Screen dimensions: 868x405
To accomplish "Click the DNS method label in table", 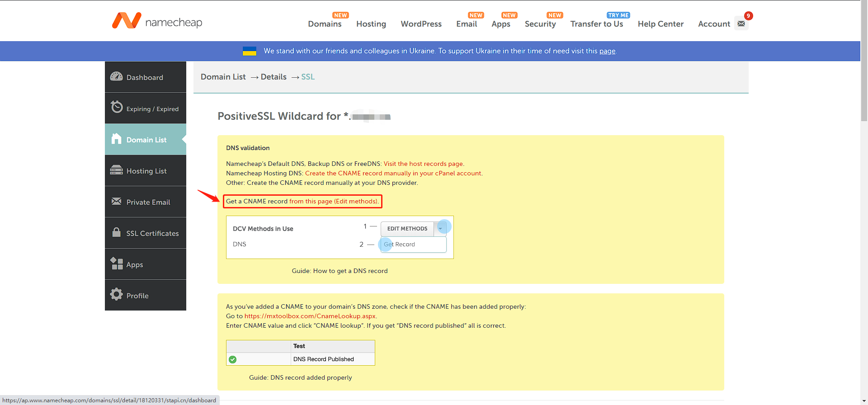I will (240, 245).
